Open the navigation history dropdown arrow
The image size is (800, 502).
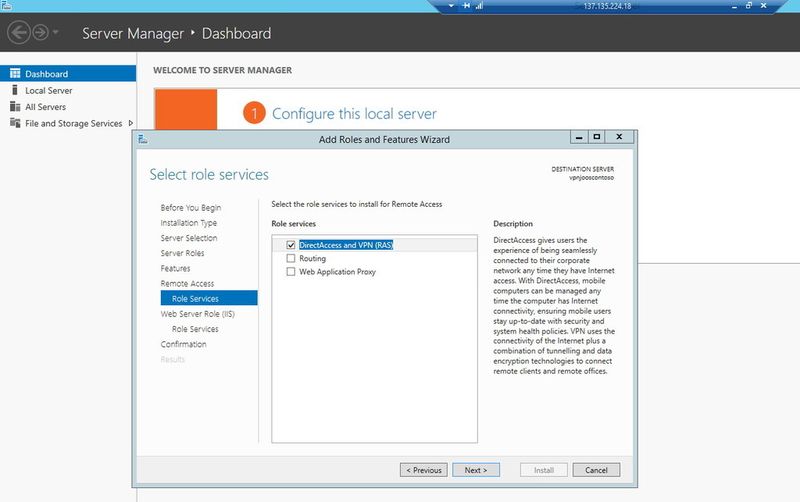[x=55, y=32]
